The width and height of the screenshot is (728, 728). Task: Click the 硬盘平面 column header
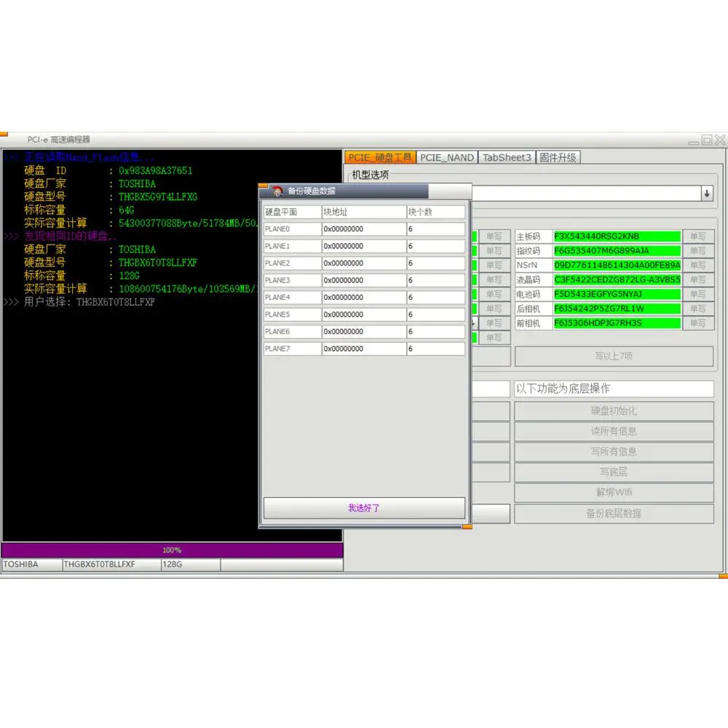tap(293, 212)
